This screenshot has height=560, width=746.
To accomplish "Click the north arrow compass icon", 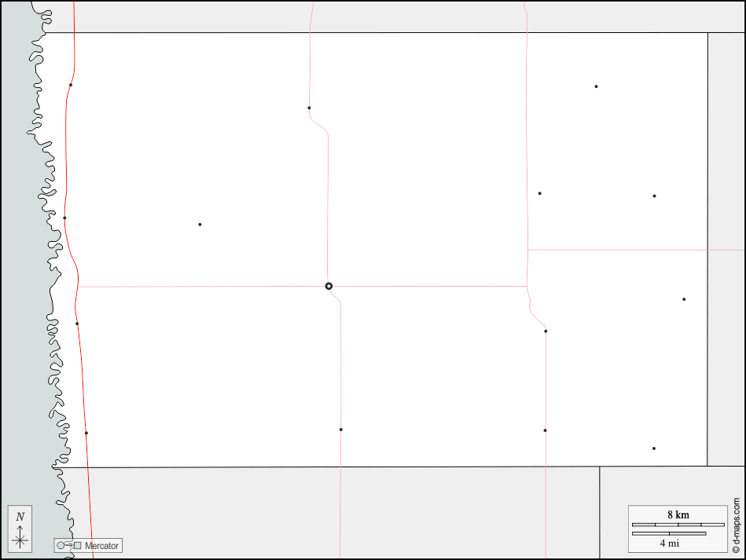I will pos(20,528).
